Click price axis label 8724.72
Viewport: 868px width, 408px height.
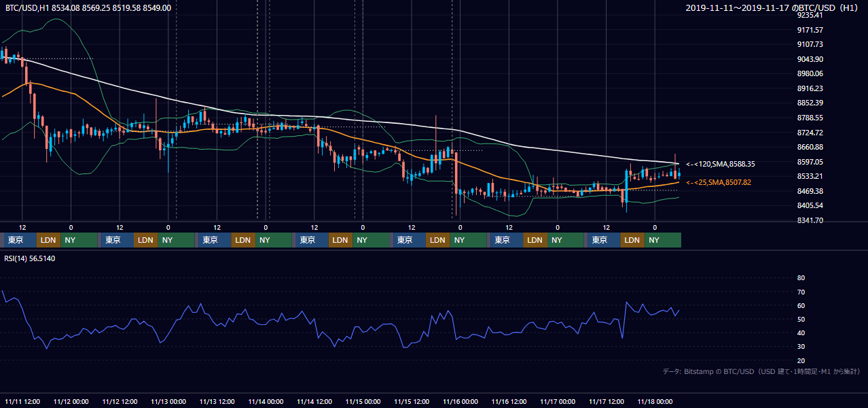click(810, 133)
